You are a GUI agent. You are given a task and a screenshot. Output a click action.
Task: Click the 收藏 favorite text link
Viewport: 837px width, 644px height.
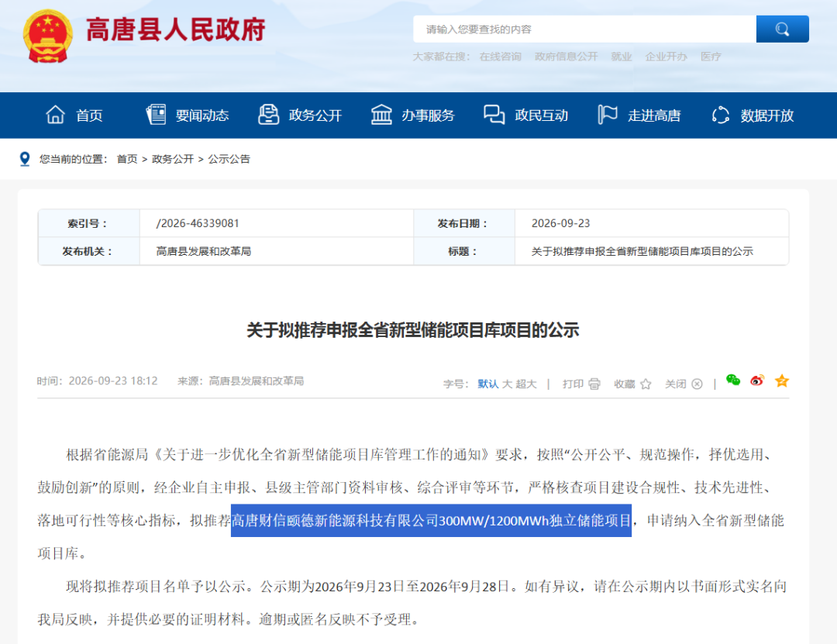click(x=624, y=384)
